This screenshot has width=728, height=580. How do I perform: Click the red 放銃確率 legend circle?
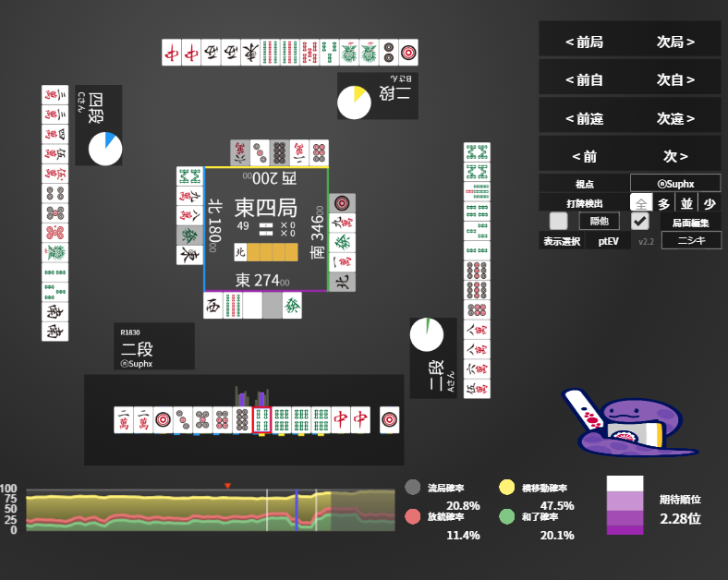412,516
